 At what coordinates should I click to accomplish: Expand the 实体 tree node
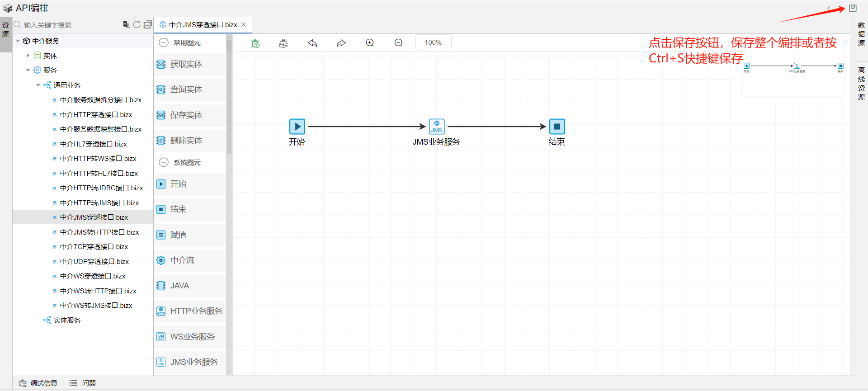pos(28,56)
